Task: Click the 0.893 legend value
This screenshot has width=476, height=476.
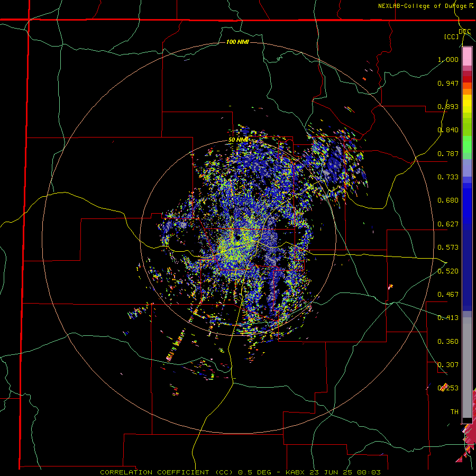Action: coord(448,106)
